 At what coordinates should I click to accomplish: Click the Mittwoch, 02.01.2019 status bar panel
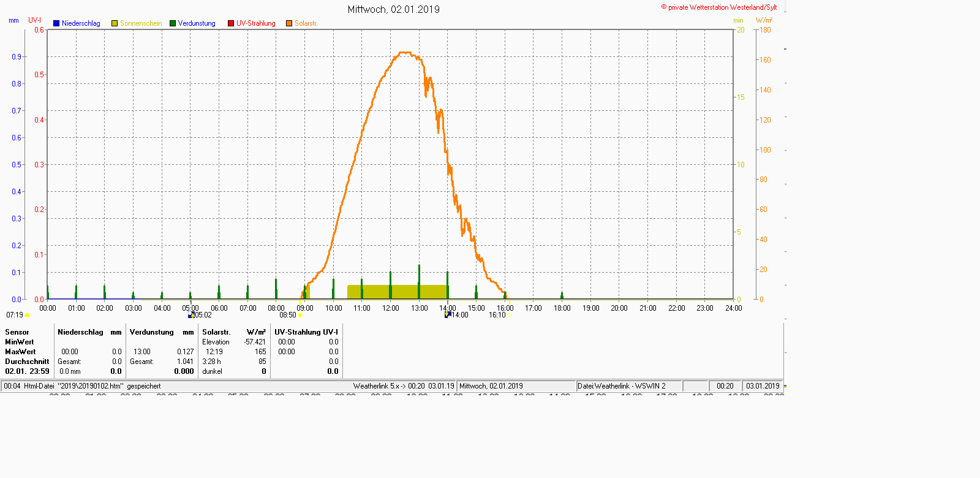517,386
